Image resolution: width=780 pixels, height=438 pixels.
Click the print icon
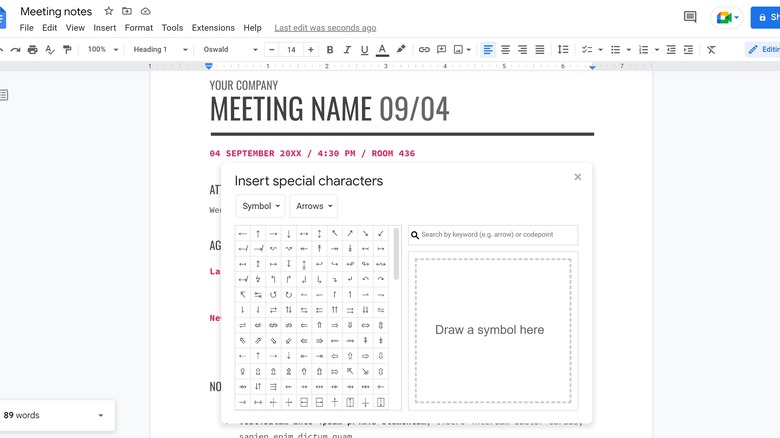(x=33, y=49)
